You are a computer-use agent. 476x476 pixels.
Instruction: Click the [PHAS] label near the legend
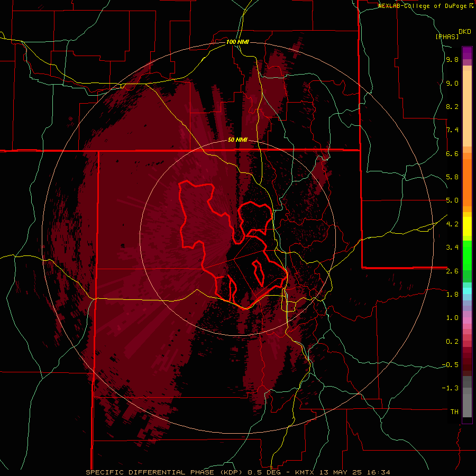point(447,36)
